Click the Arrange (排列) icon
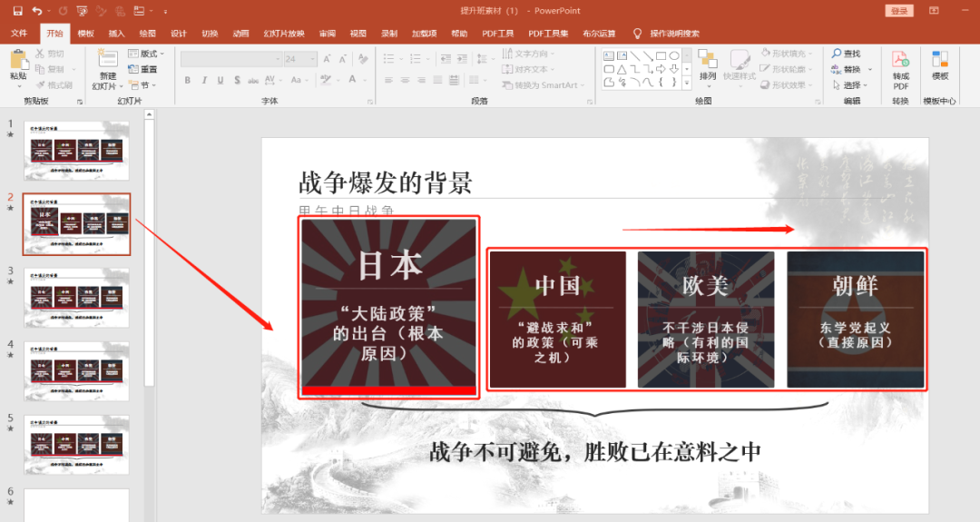The height and width of the screenshot is (522, 980). pyautogui.click(x=708, y=59)
